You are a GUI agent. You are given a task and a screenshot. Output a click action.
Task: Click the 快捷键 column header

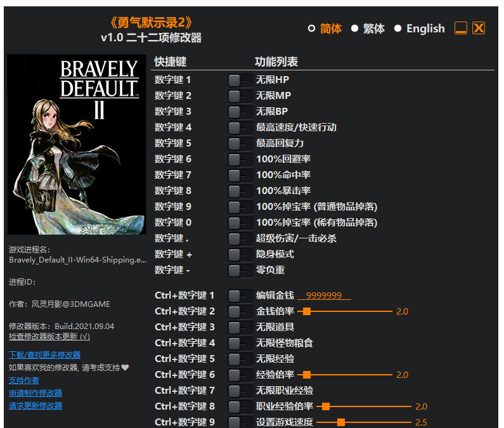pyautogui.click(x=171, y=62)
